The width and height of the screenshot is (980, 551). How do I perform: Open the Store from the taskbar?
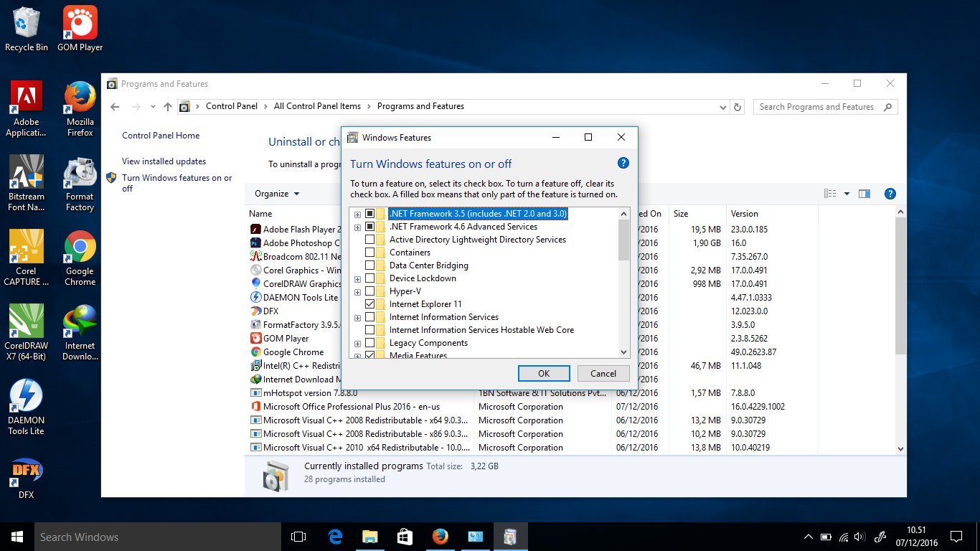405,537
